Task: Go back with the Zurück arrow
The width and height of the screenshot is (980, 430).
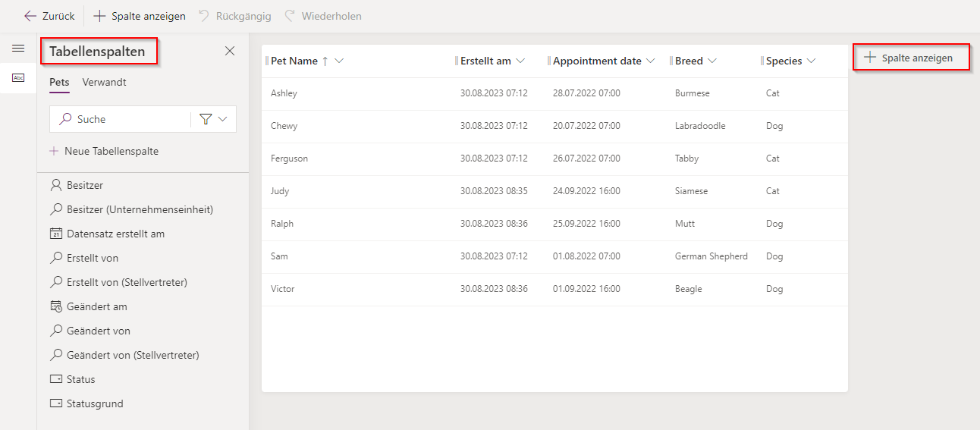Action: [x=49, y=16]
